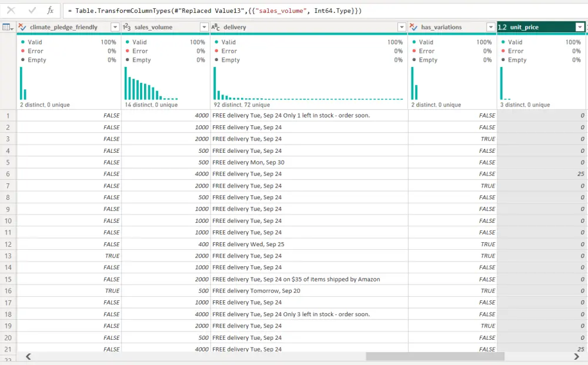Confirm the formula with the checkmark icon
588x365 pixels.
tap(32, 10)
